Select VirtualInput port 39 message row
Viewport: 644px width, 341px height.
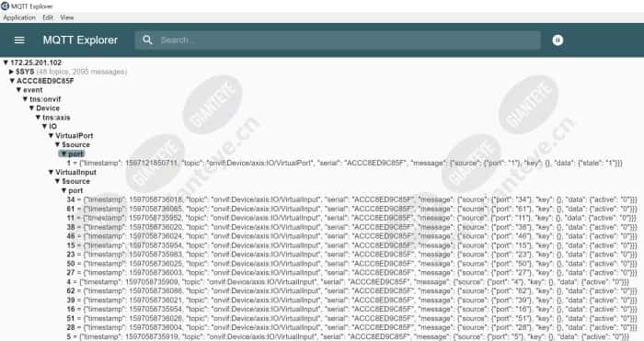pos(352,300)
